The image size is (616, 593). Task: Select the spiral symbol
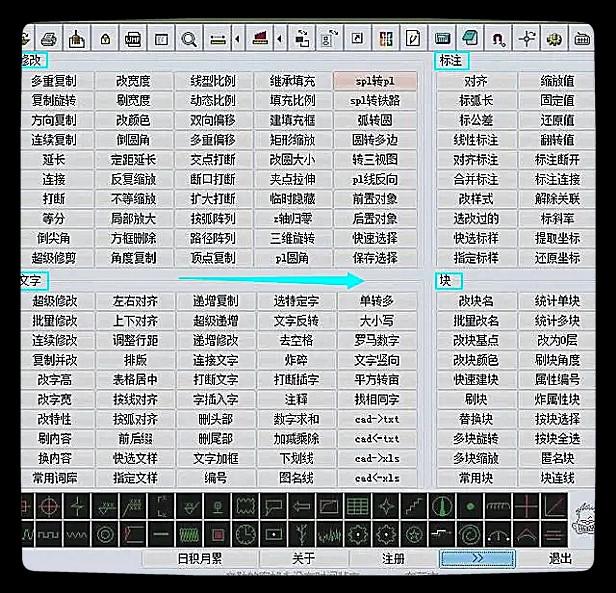(470, 534)
